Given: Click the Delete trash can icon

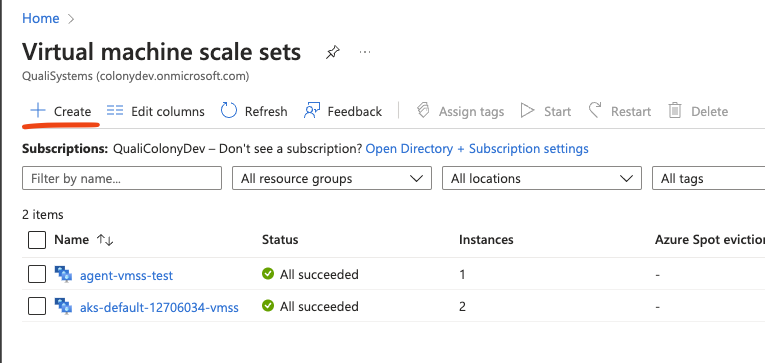Looking at the screenshot, I should 675,111.
